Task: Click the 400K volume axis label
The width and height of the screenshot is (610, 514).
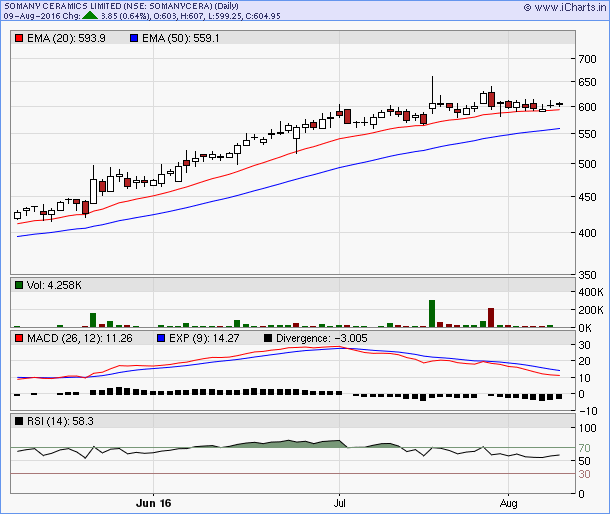Action: [x=591, y=292]
